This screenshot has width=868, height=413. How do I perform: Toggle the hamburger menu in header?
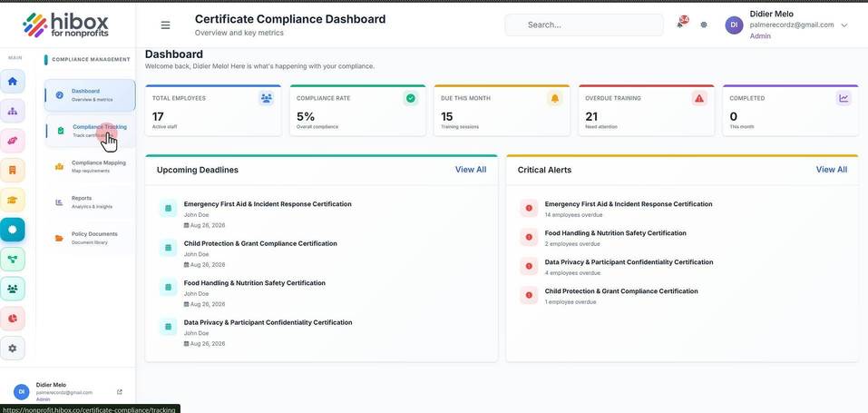click(165, 25)
